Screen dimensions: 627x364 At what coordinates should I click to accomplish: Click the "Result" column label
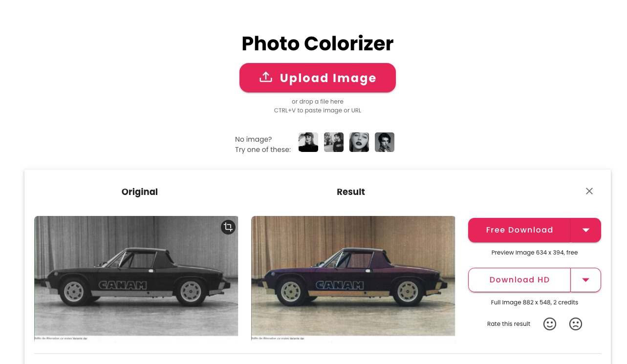click(351, 192)
